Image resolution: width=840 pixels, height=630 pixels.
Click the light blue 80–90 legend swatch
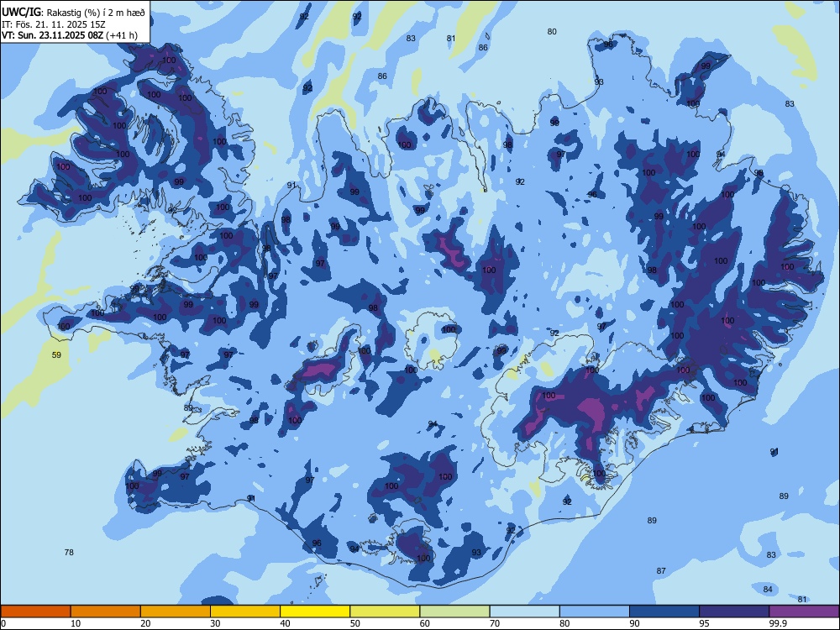click(595, 612)
